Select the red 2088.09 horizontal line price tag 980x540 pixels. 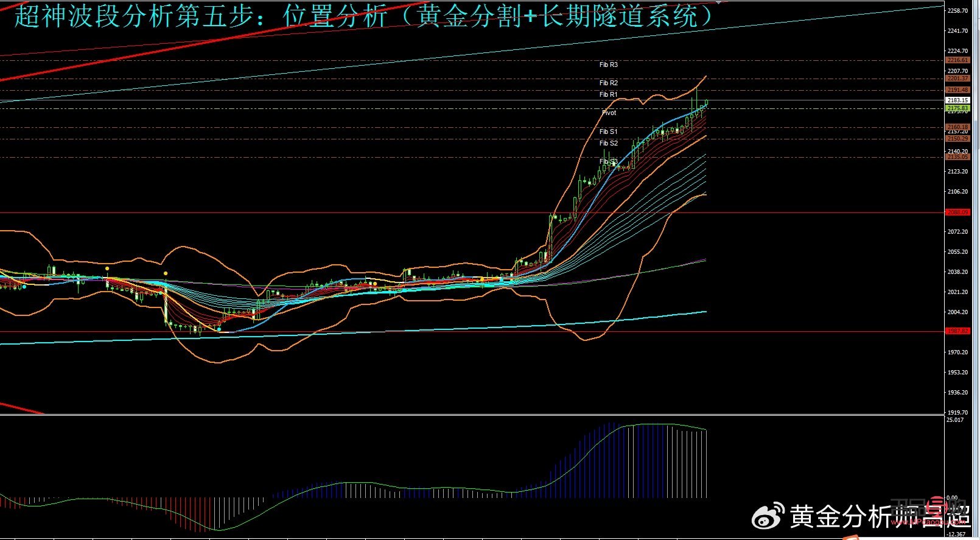point(957,212)
